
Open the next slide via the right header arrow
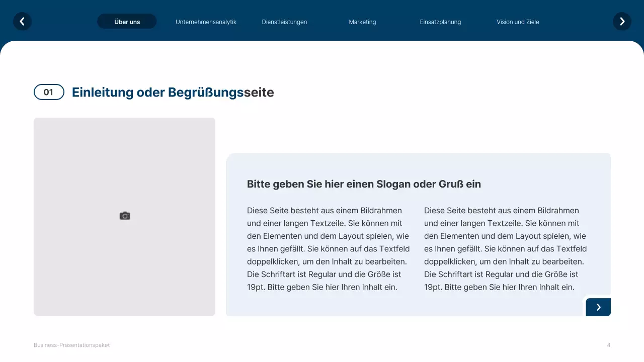(622, 22)
